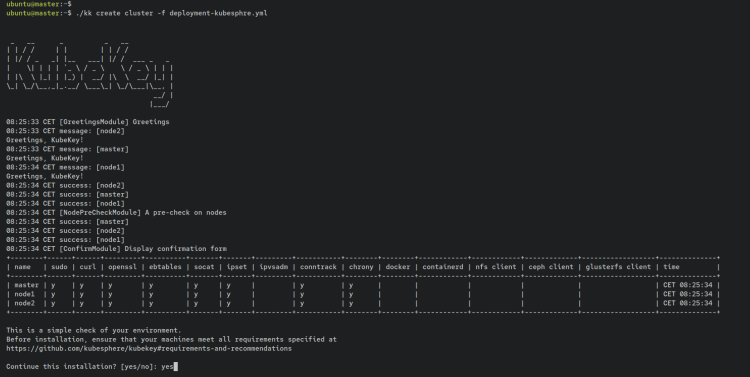Click the 'ipvsadm' column header
The image size is (750, 377).
pyautogui.click(x=274, y=267)
